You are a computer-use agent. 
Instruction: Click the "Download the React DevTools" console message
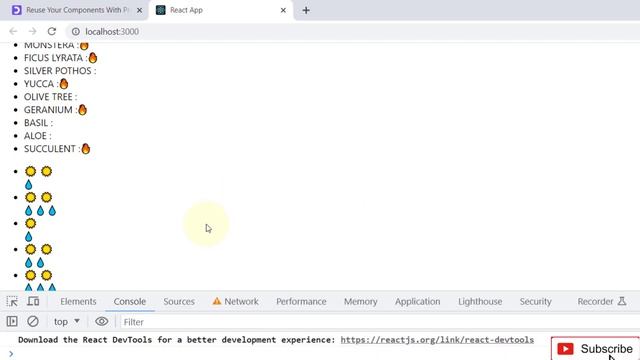coord(176,340)
